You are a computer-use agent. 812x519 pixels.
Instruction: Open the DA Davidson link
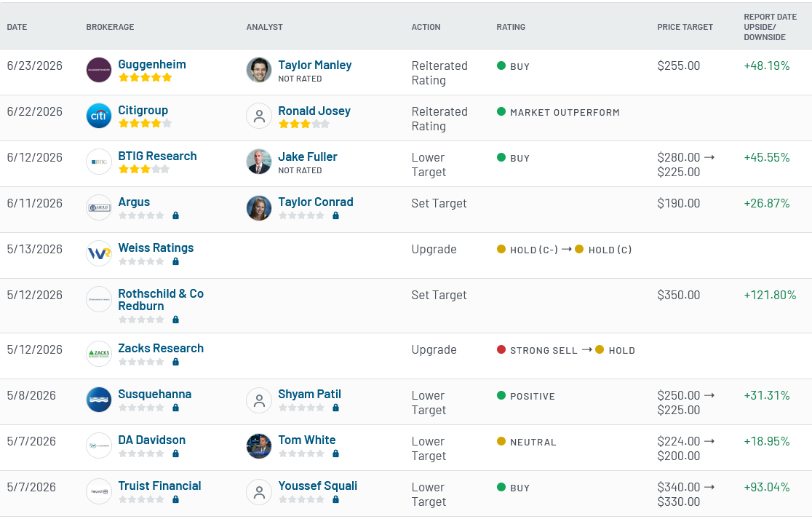152,440
